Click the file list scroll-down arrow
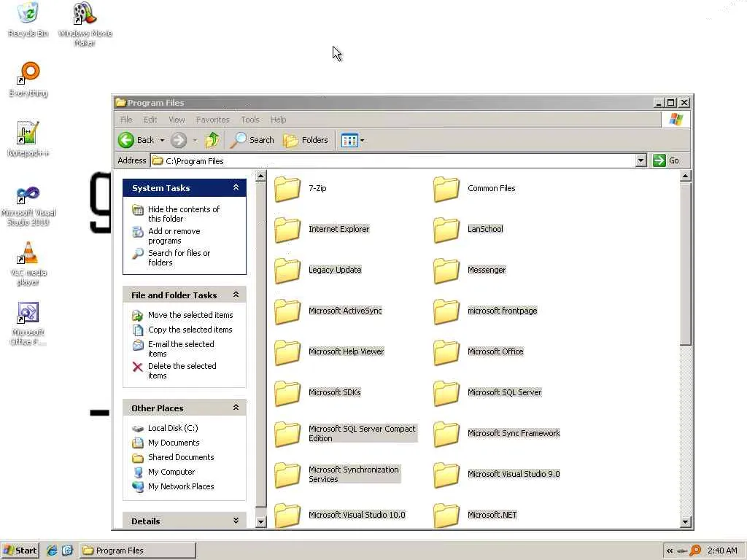This screenshot has height=560, width=747. tap(685, 522)
